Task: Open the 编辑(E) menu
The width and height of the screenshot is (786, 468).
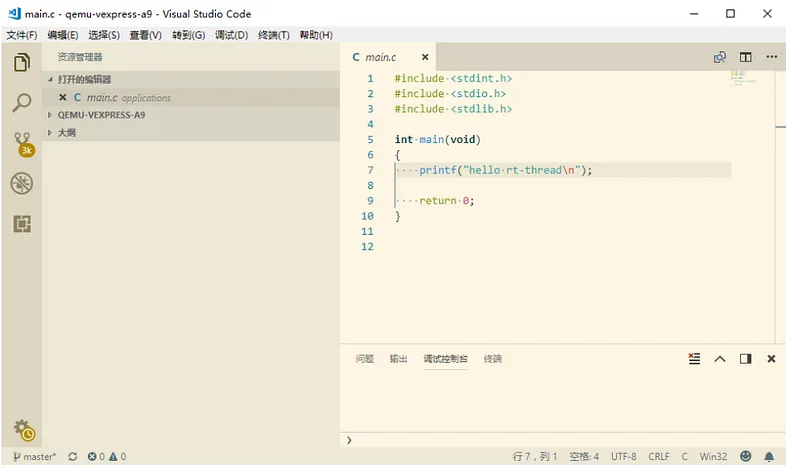Action: 63,35
